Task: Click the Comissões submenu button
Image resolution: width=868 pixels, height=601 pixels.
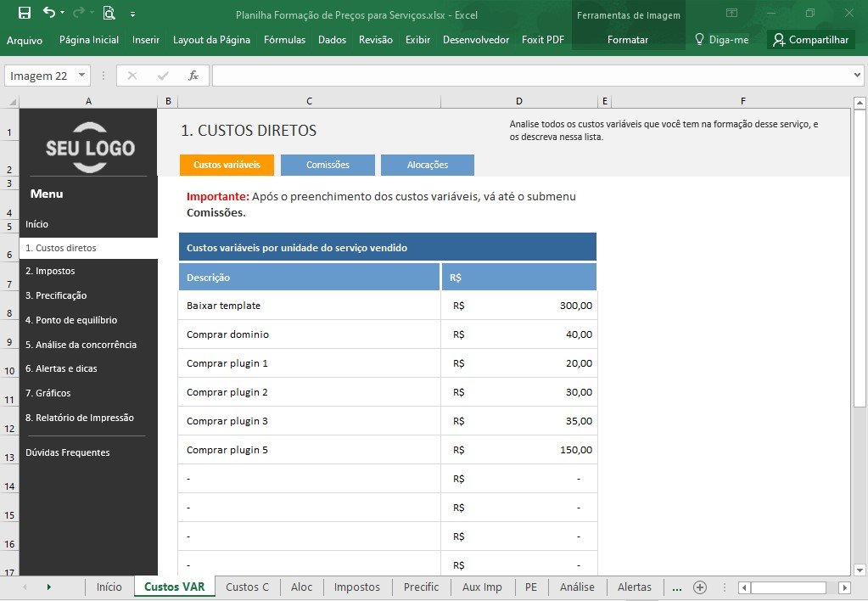Action: coord(328,165)
